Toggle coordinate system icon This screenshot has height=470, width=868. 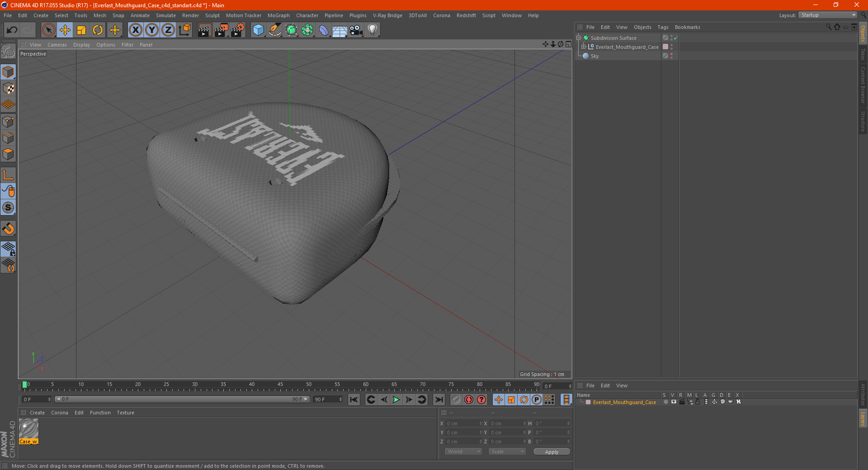click(185, 30)
